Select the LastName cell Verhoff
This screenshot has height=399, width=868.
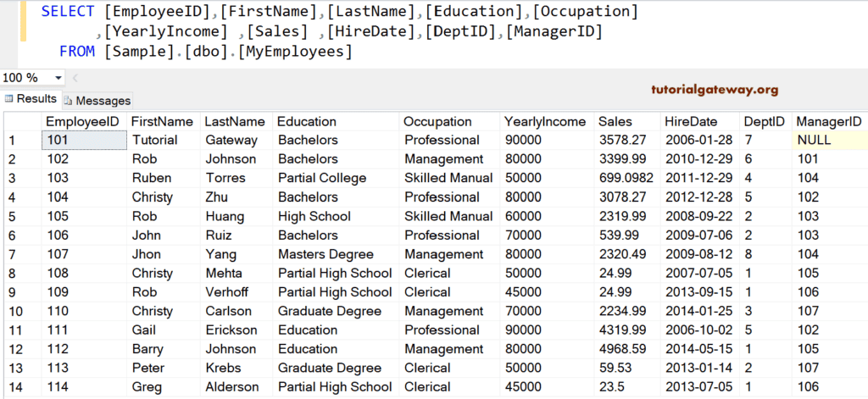point(236,291)
